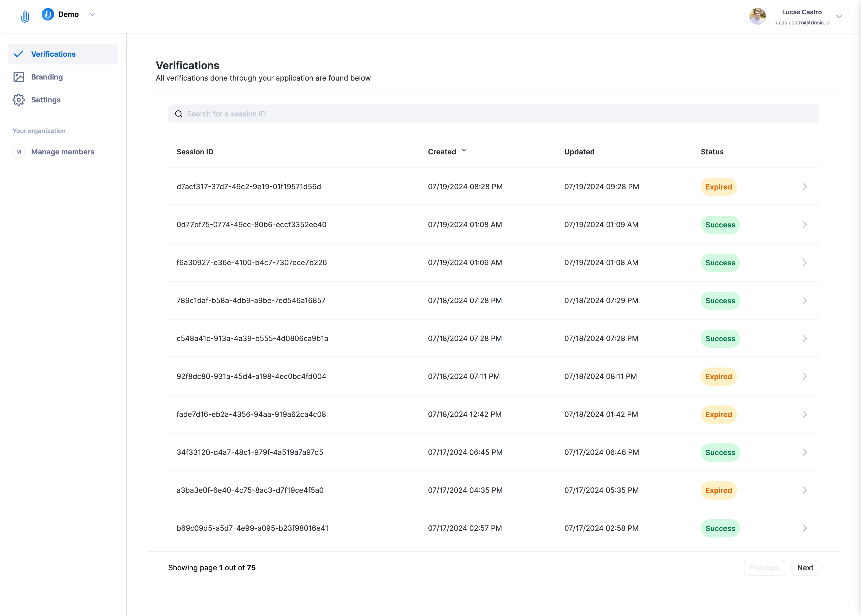This screenshot has width=861, height=616.
Task: Click Expired badge for session fade7d16
Action: (x=718, y=415)
